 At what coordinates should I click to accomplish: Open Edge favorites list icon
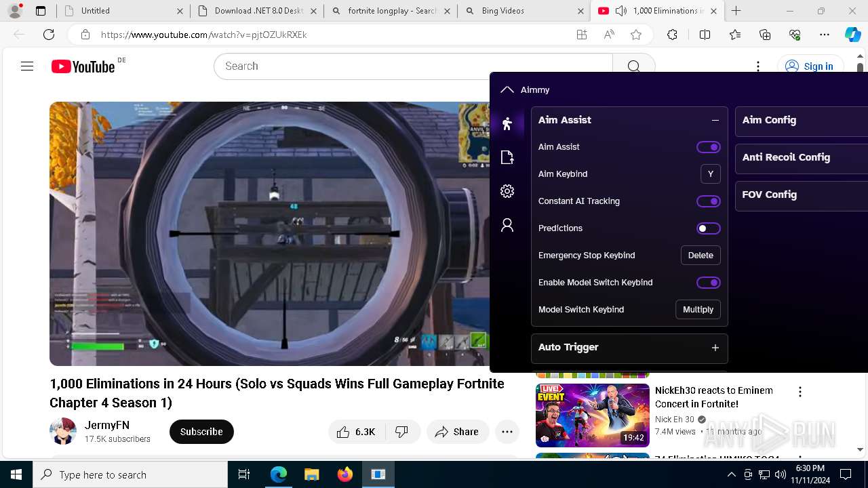pos(735,35)
